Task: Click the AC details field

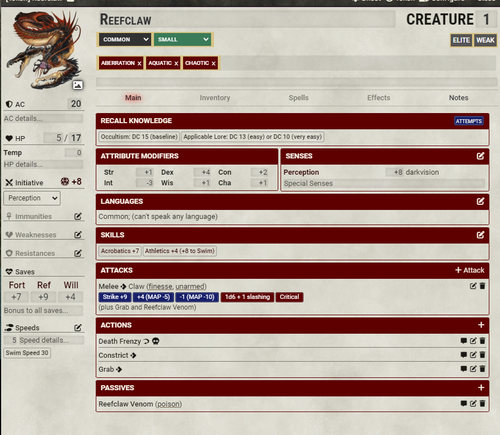Action: [43, 118]
